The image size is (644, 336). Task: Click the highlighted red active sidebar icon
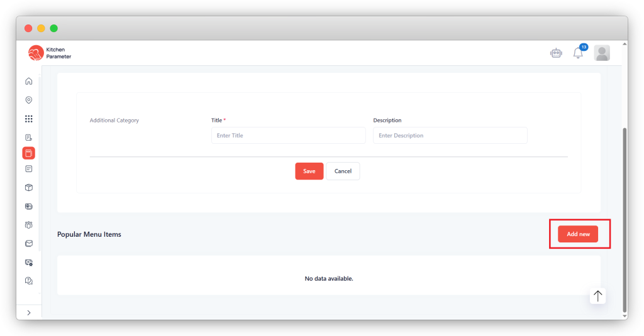[x=28, y=153]
